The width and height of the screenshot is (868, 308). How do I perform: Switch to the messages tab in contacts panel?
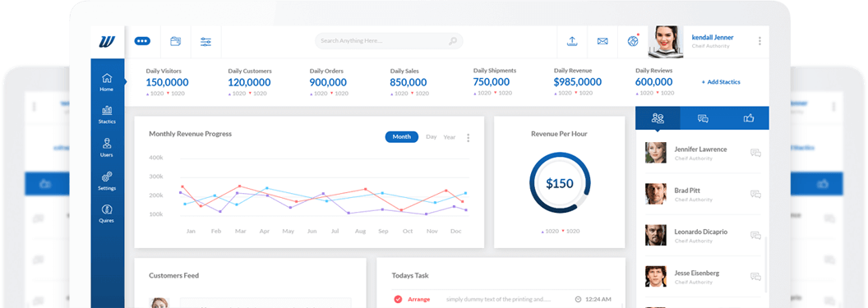point(703,118)
